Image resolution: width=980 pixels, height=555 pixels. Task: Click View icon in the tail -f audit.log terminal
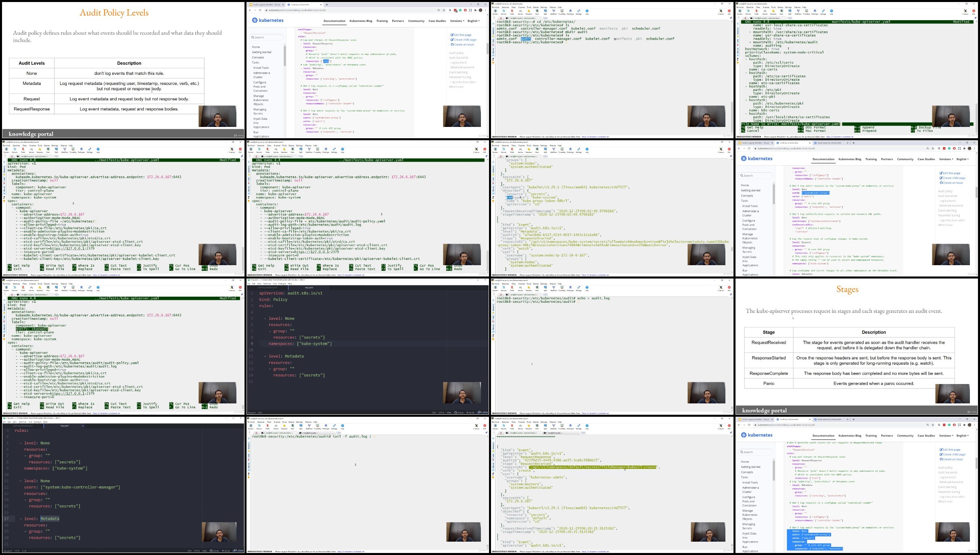point(292,427)
